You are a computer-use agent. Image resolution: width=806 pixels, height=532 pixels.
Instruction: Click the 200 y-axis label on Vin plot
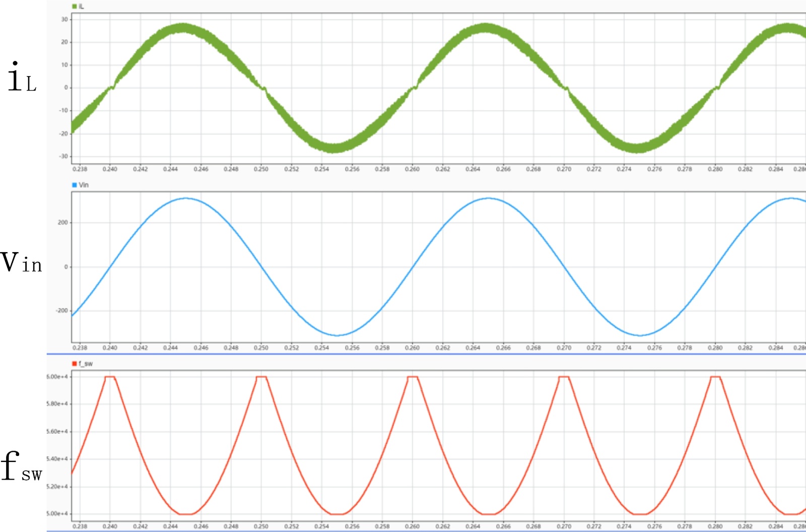[x=62, y=222]
